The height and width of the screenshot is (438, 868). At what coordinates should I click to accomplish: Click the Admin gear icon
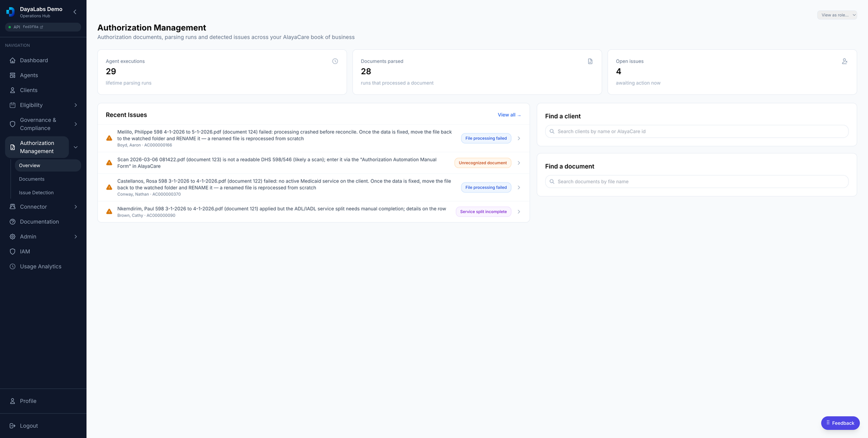tap(12, 237)
